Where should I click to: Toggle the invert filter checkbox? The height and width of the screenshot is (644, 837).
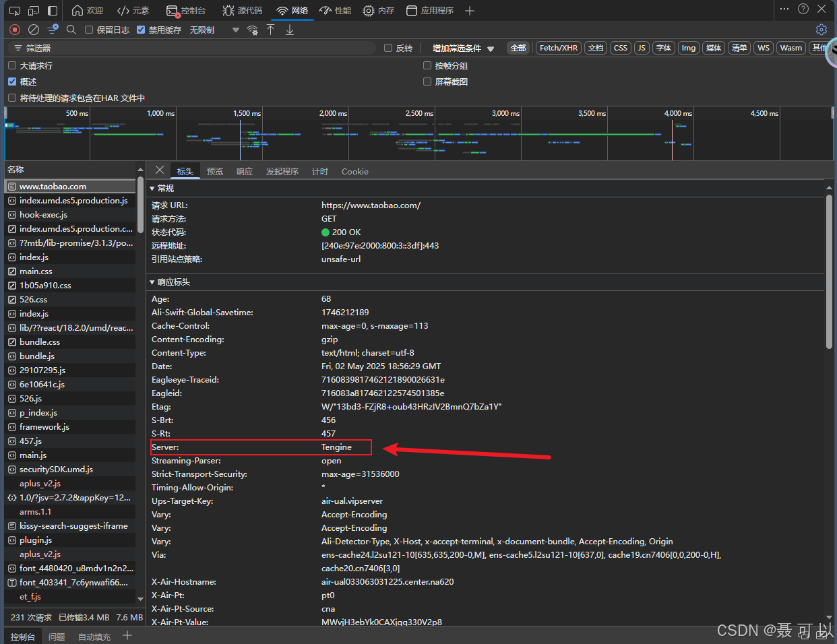pyautogui.click(x=388, y=48)
